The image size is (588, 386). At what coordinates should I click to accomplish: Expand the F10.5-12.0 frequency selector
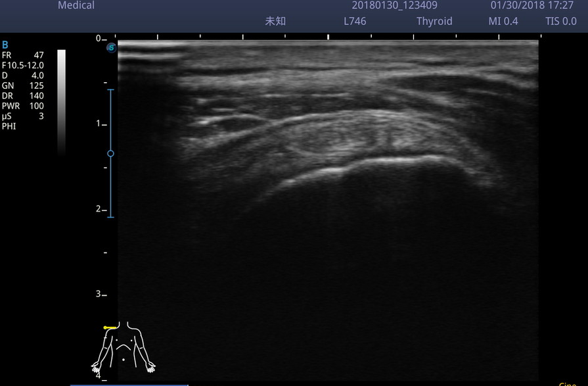24,65
